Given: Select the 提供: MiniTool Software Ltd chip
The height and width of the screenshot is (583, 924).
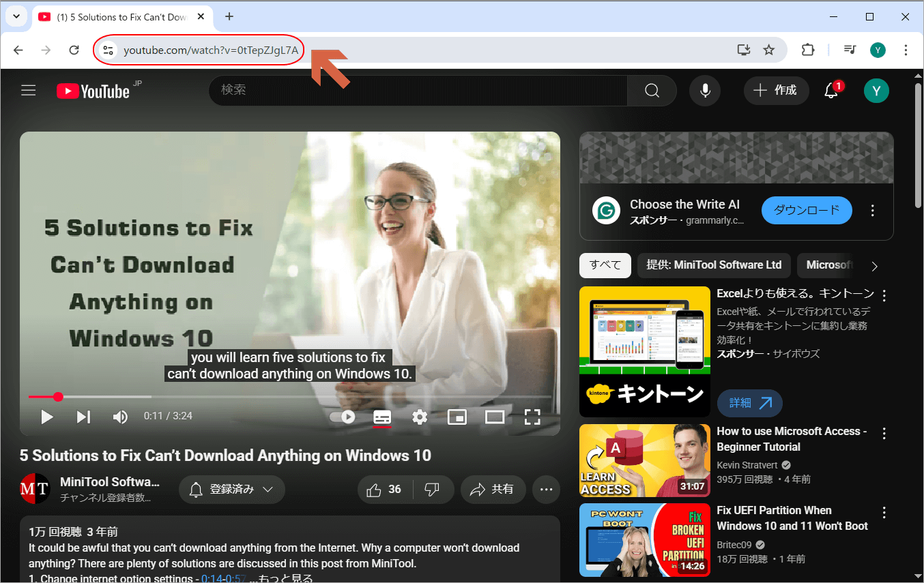Looking at the screenshot, I should click(x=714, y=265).
